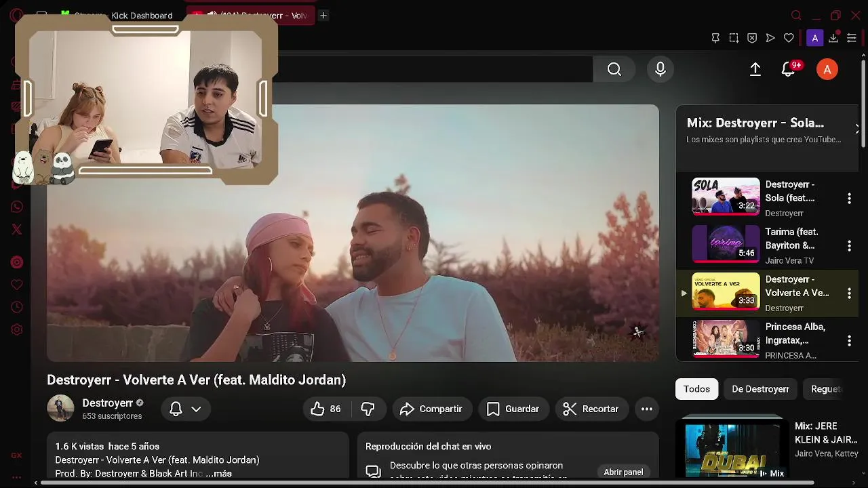868x488 pixels.
Task: Toggle subscription notifications bell for Destroyerr
Action: coord(176,409)
